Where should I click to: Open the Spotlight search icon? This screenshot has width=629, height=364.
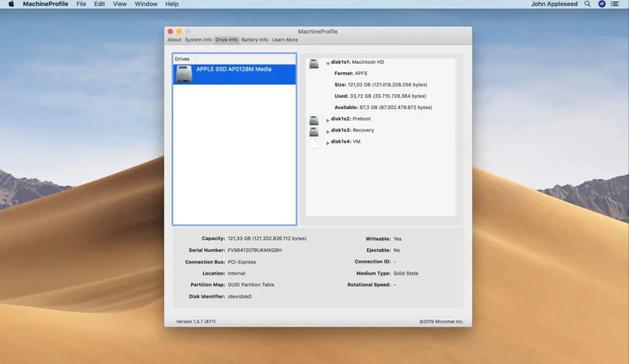point(588,4)
